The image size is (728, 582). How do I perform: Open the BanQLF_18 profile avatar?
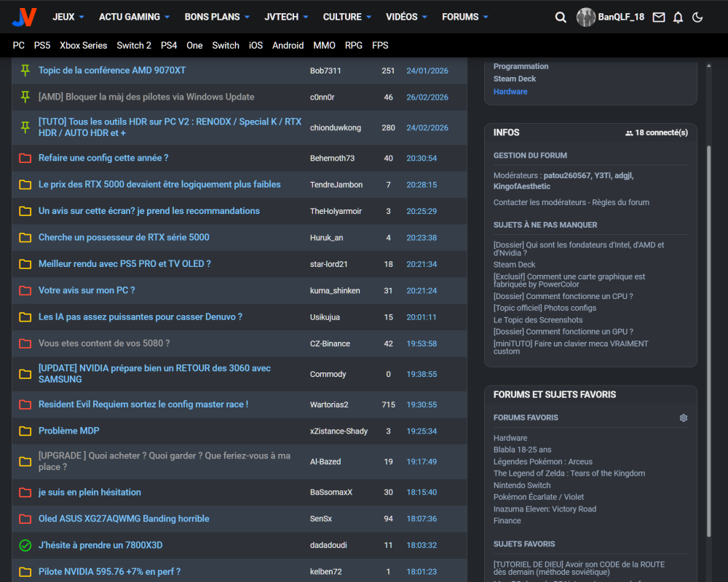point(586,17)
